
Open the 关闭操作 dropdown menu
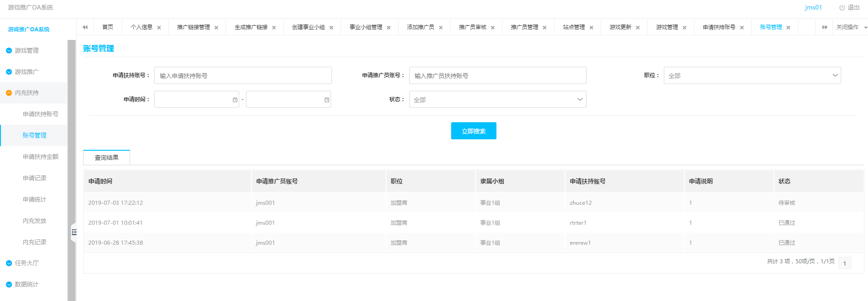pos(851,27)
